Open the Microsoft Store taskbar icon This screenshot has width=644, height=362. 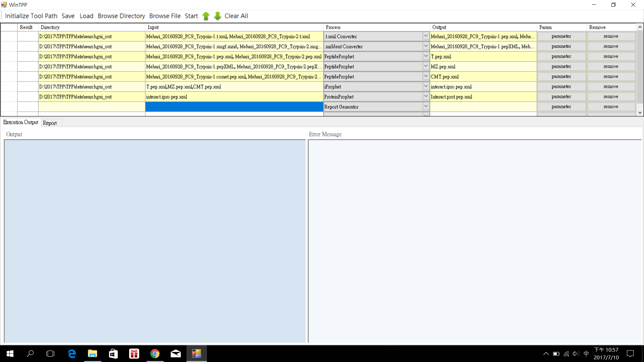(113, 354)
